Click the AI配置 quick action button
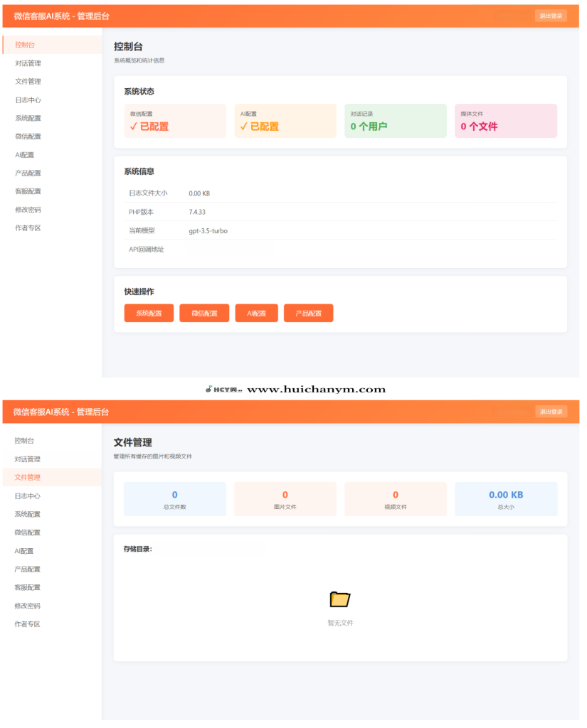587x728 pixels. point(256,313)
